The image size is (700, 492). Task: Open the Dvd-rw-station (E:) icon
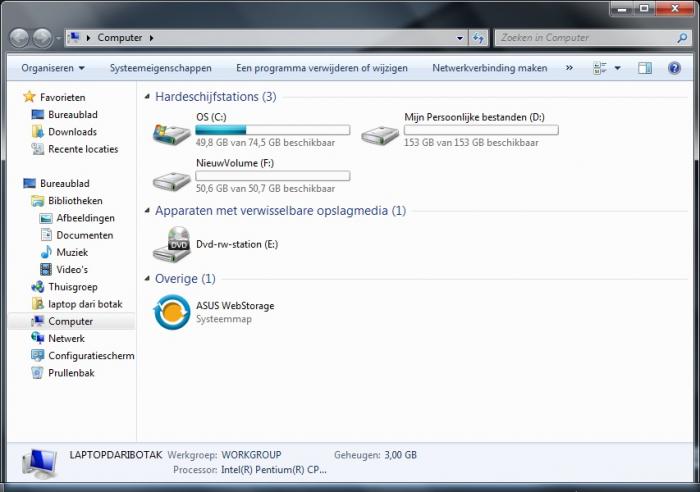pos(171,243)
